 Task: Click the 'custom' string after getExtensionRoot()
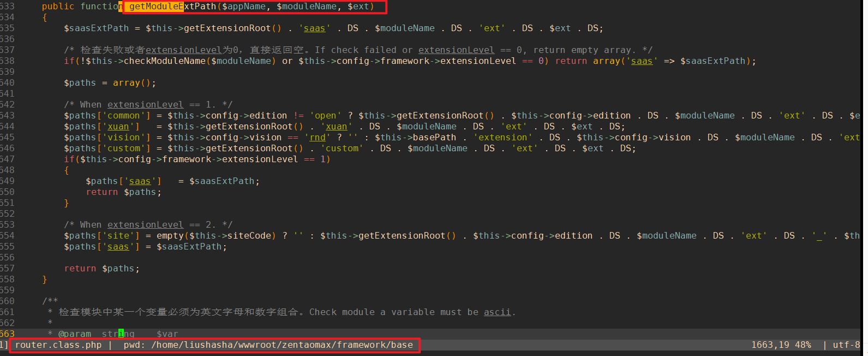[342, 149]
